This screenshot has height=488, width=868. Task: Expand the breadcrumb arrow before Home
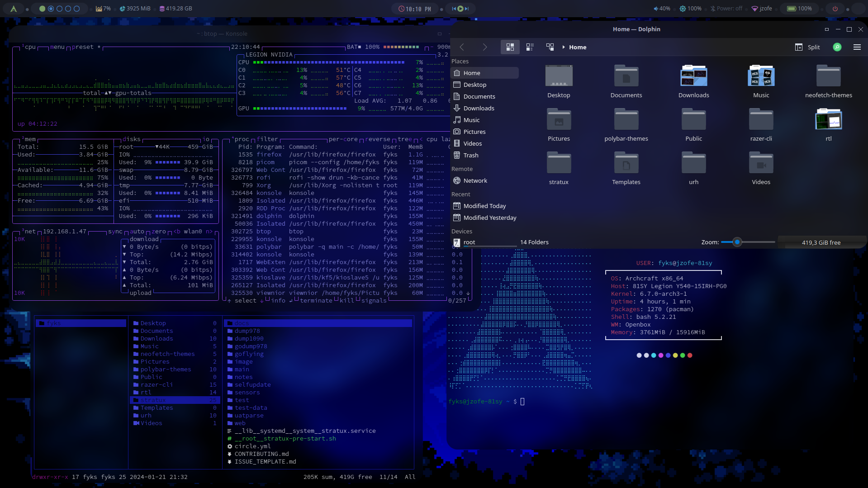[564, 47]
